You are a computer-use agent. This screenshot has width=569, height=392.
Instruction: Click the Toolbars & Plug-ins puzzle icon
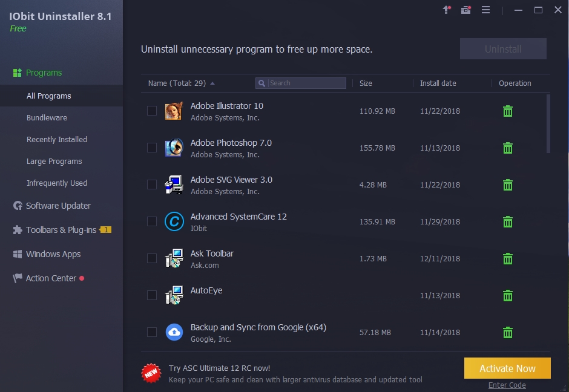tap(18, 229)
